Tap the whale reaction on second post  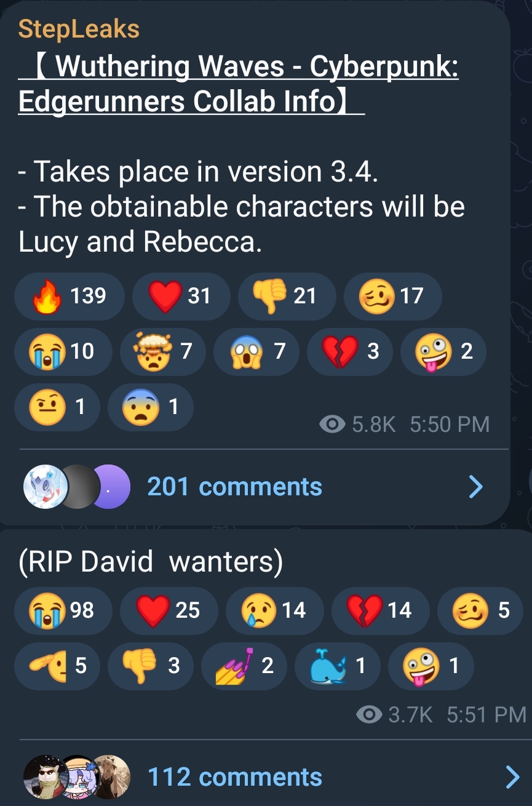[x=338, y=666]
